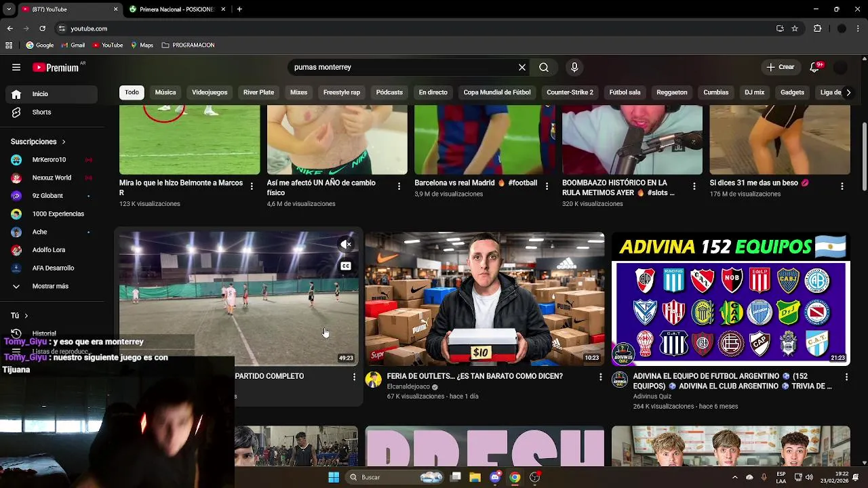Click the taskbar Buscar search box
The width and height of the screenshot is (868, 488).
click(x=395, y=477)
